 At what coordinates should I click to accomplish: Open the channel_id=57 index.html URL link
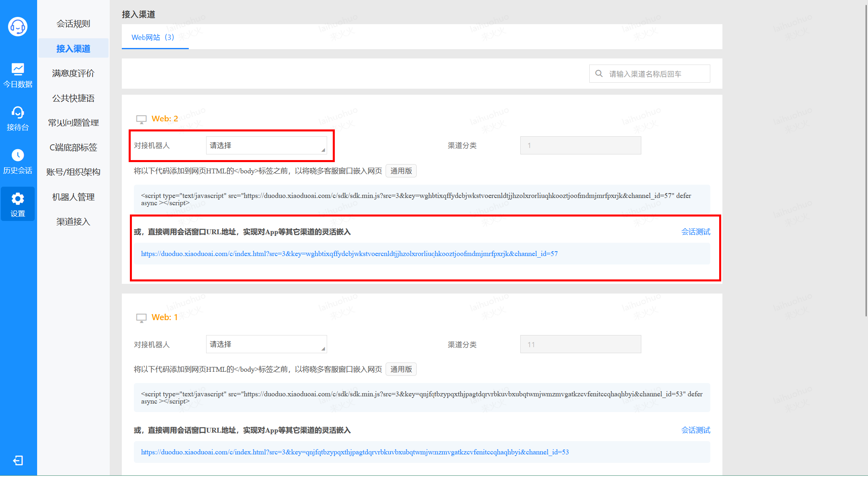coord(349,254)
